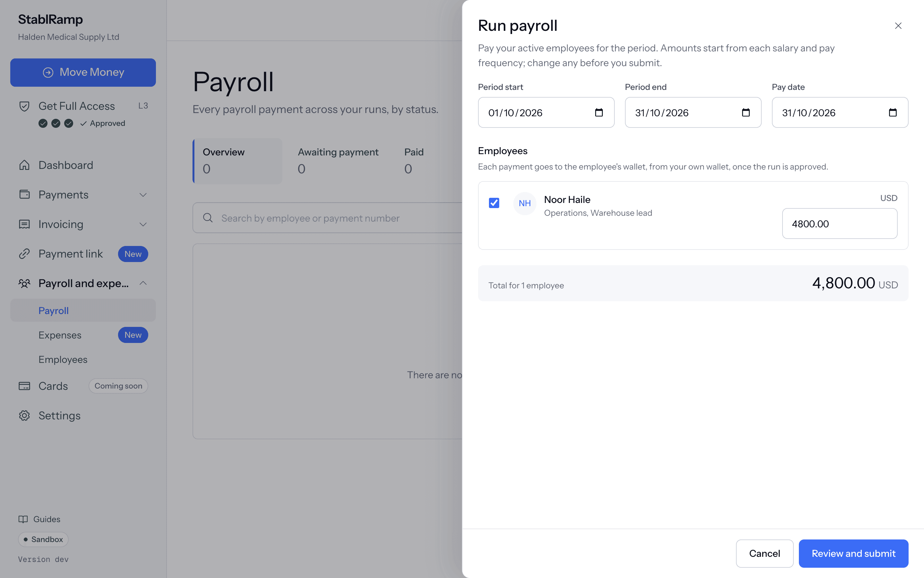The width and height of the screenshot is (924, 578).
Task: Click the Payments wallet icon
Action: click(24, 195)
